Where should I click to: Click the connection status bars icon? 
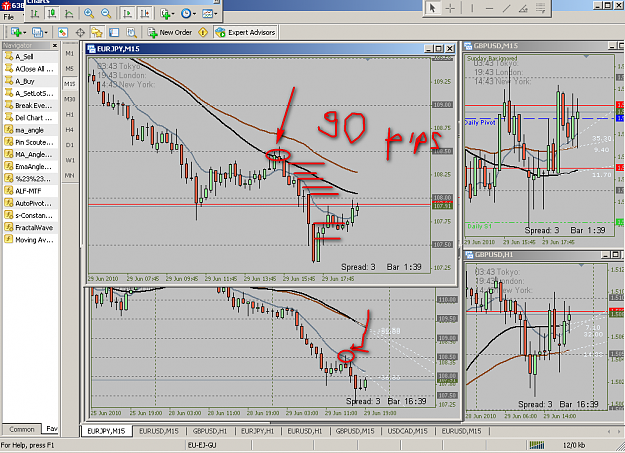[x=537, y=445]
